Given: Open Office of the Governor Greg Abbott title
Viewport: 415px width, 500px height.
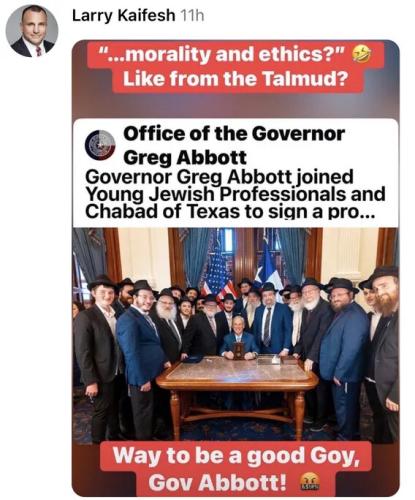Looking at the screenshot, I should (x=234, y=145).
